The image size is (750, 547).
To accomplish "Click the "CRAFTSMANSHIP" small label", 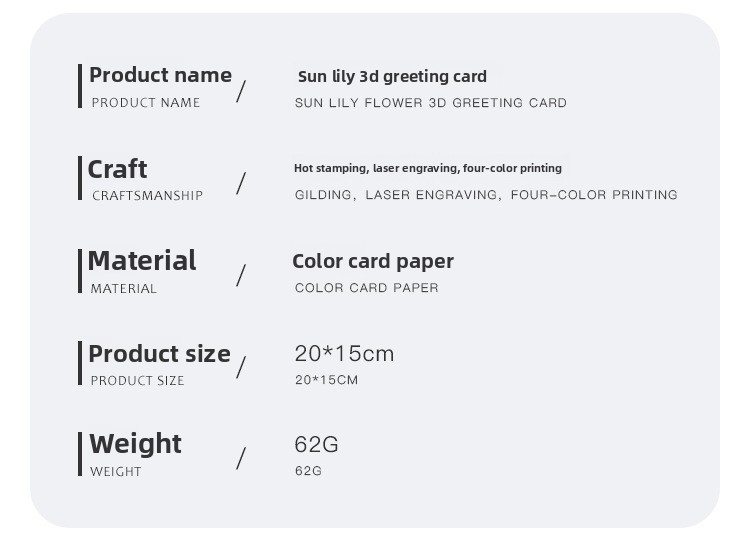I will coord(147,196).
